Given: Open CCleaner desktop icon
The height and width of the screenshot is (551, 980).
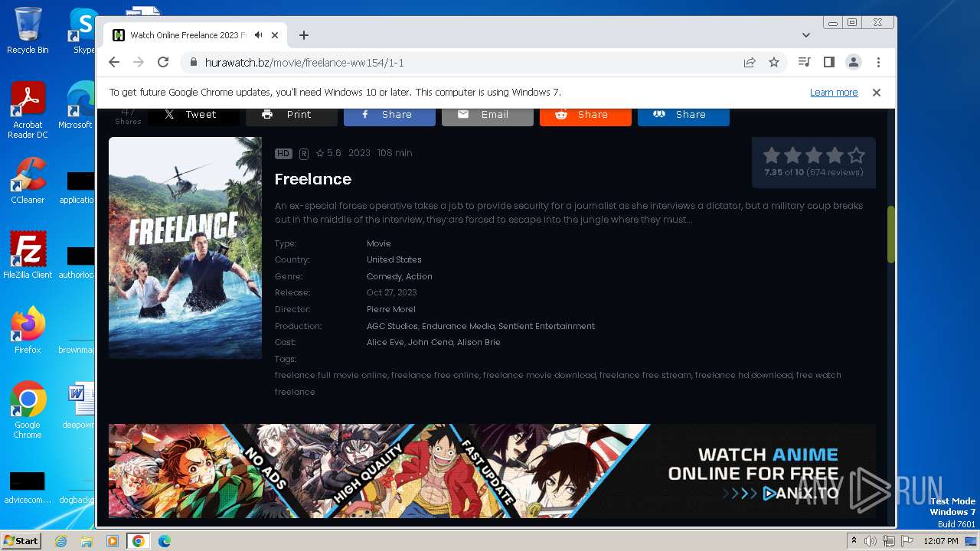Looking at the screenshot, I should point(28,181).
